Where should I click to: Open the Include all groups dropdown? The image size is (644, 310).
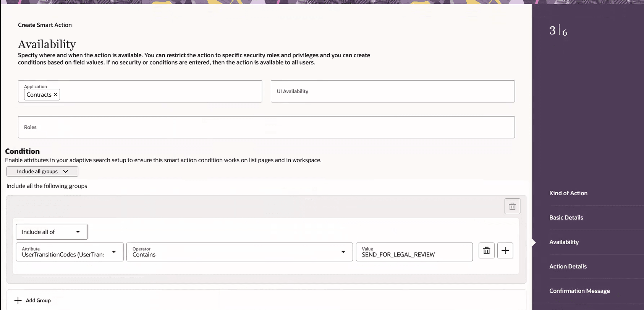[x=42, y=172]
